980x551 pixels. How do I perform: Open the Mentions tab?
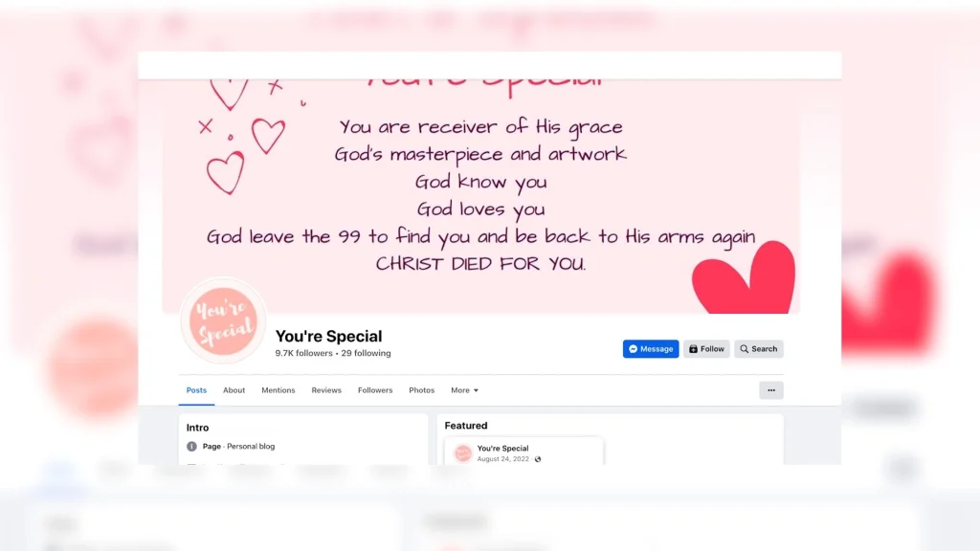[278, 390]
